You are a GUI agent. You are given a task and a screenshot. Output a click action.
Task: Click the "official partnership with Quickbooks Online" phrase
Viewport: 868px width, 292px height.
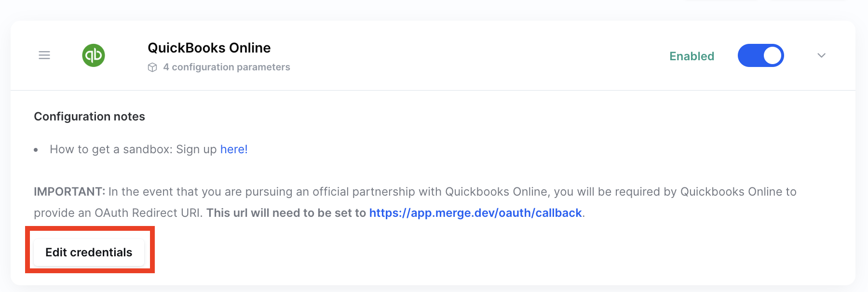430,192
